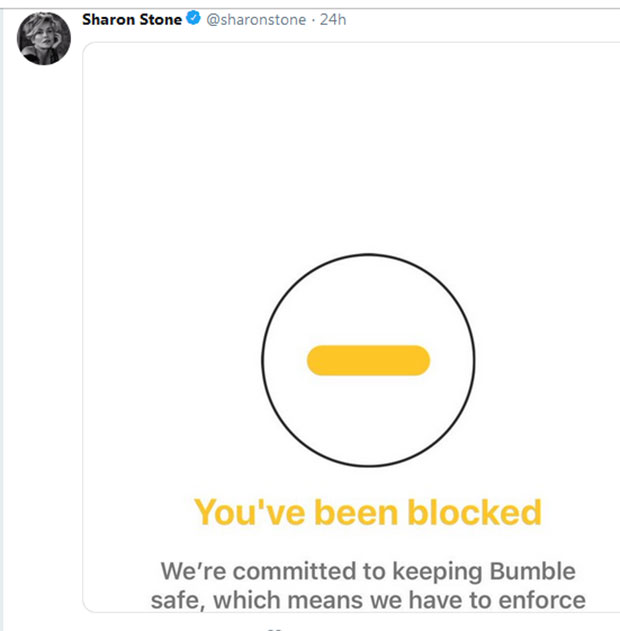Open the @sharonstone handle link
The width and height of the screenshot is (620, 631).
[256, 19]
